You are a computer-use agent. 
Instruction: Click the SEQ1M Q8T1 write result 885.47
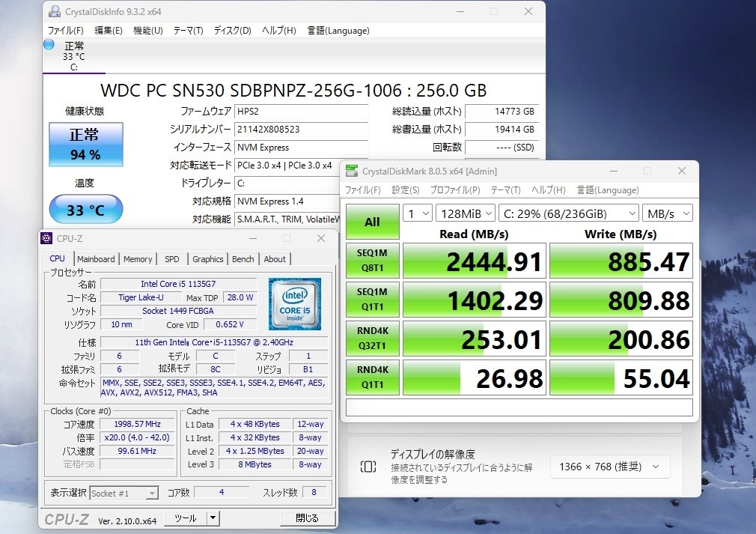pyautogui.click(x=621, y=261)
